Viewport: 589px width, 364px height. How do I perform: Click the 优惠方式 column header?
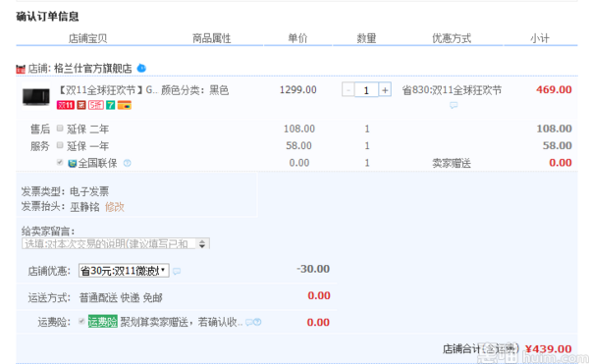[x=452, y=38]
